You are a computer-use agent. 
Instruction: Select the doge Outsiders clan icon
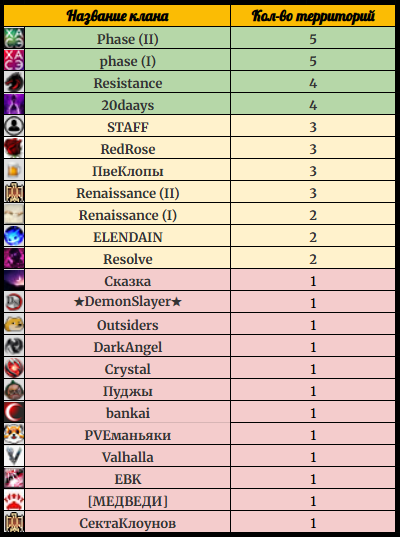pos(14,324)
